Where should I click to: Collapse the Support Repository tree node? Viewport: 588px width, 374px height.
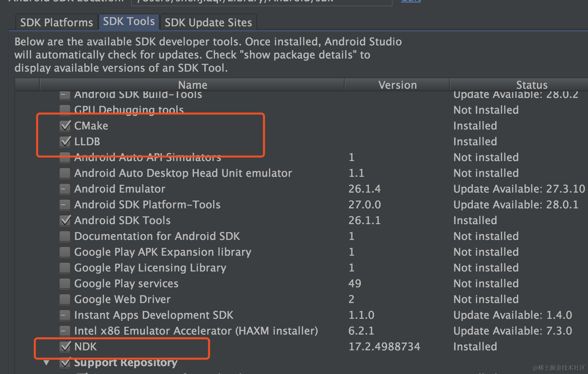47,363
